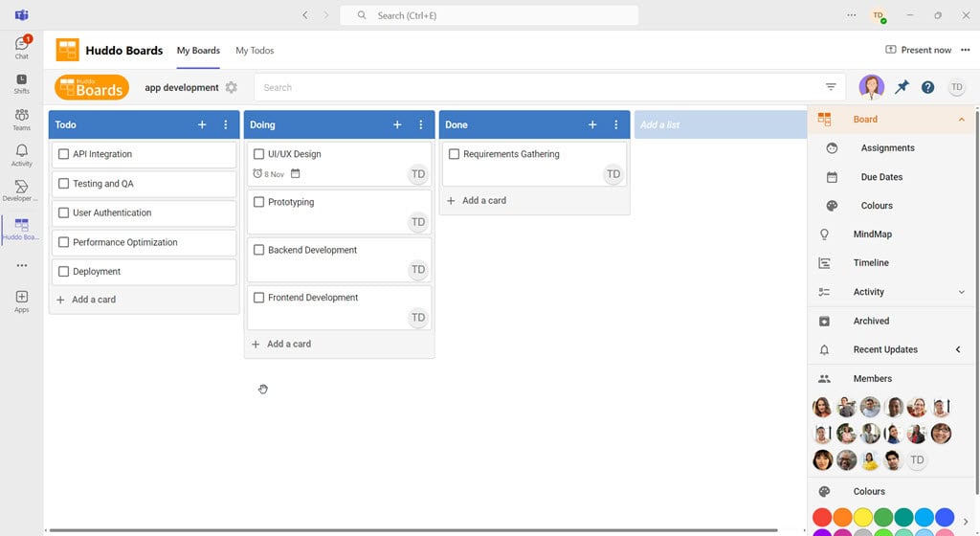Open Doing list options menu

(421, 125)
